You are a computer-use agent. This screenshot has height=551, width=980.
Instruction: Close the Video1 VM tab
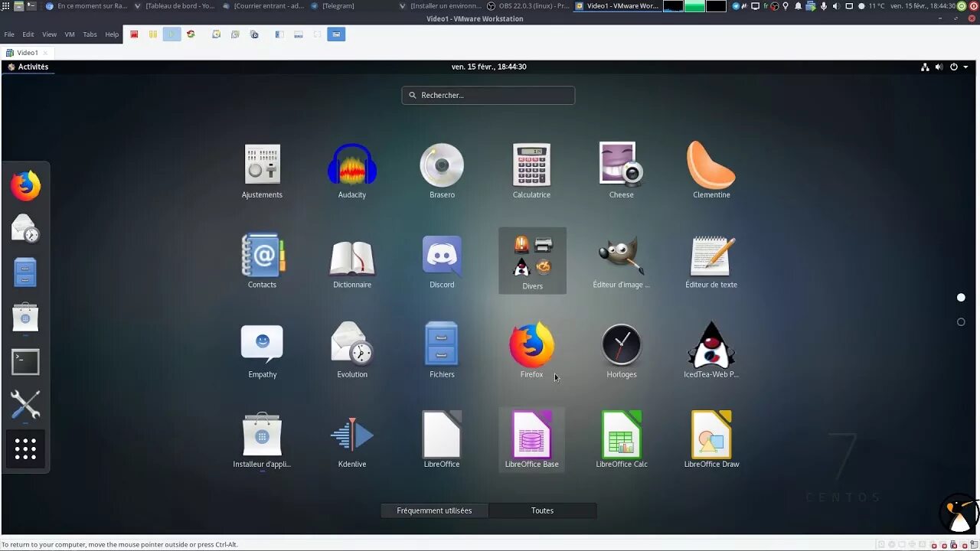pos(45,53)
